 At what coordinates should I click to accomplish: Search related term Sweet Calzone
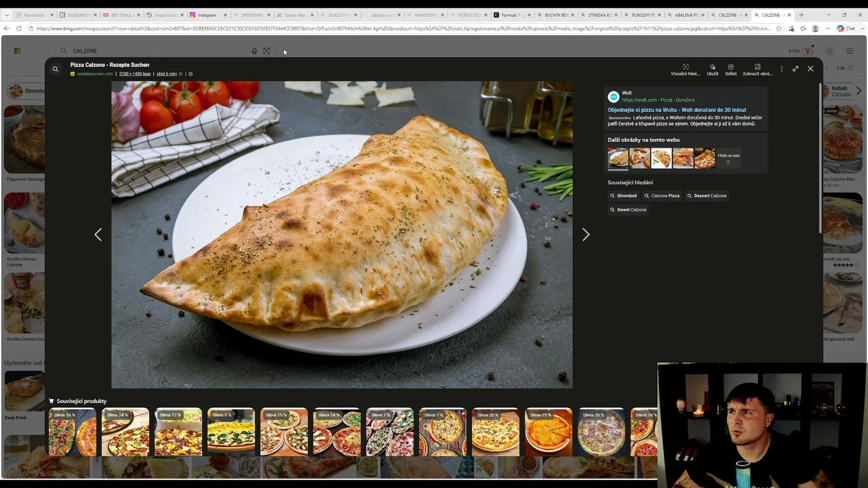click(x=629, y=209)
